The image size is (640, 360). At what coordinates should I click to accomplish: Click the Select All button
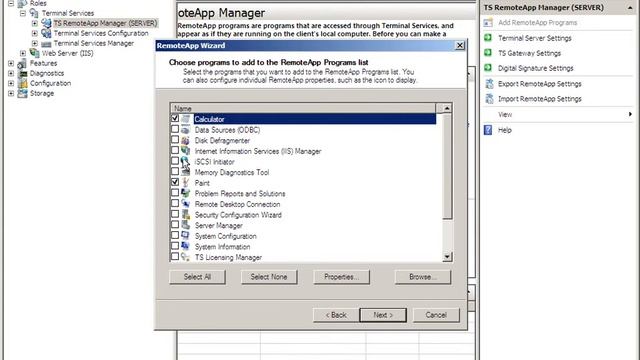pyautogui.click(x=197, y=277)
